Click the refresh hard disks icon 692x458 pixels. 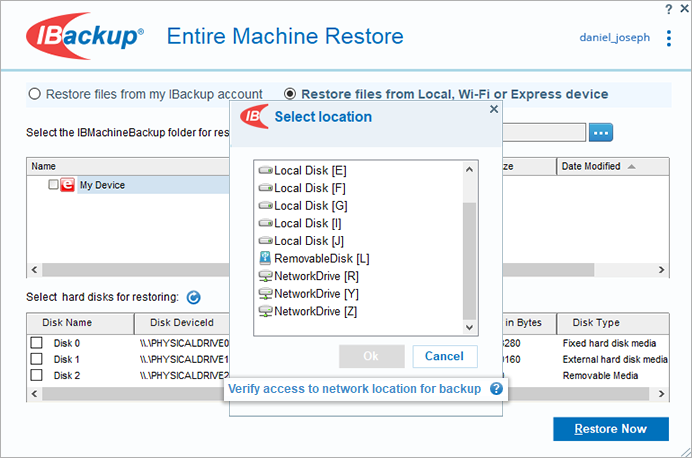tap(193, 297)
